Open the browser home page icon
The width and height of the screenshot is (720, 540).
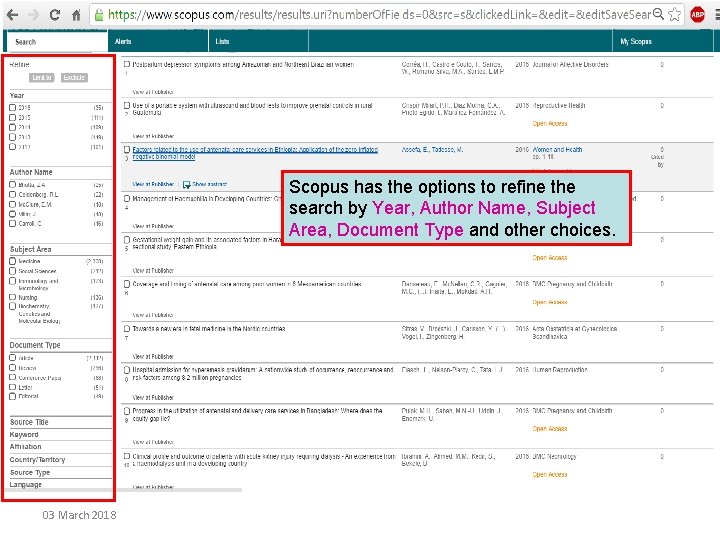point(76,15)
